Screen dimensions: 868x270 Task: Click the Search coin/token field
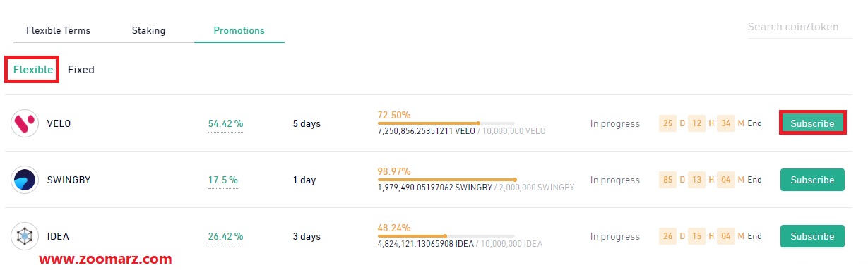pyautogui.click(x=799, y=27)
